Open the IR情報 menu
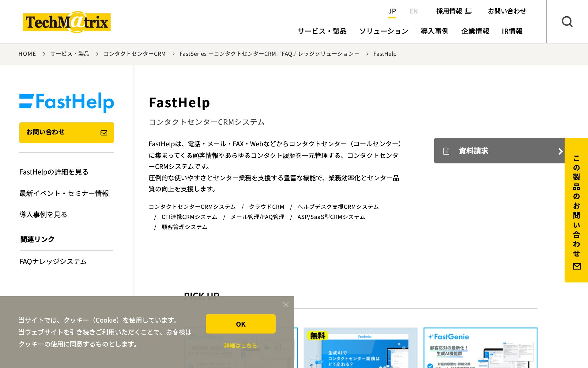Viewport: 588px width, 368px height. 512,31
